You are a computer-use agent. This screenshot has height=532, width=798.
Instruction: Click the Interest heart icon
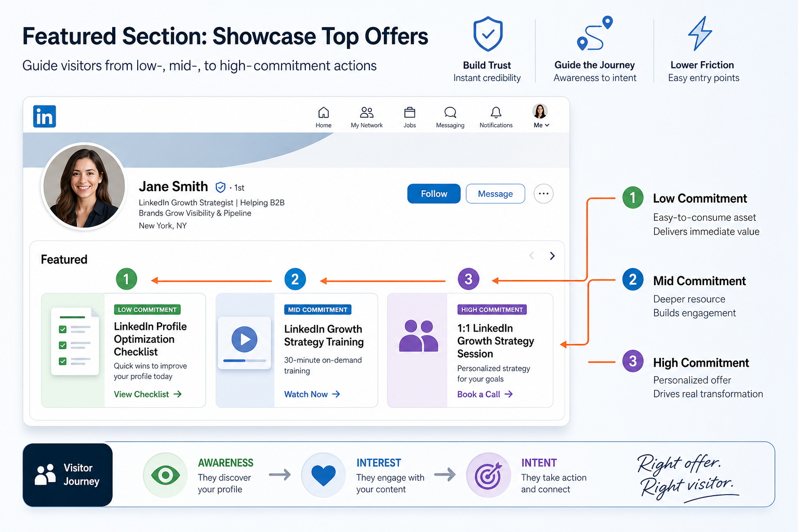tap(323, 475)
